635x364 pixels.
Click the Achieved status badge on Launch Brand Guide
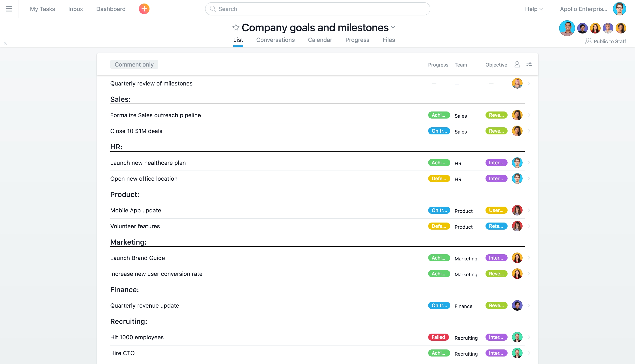click(x=439, y=258)
